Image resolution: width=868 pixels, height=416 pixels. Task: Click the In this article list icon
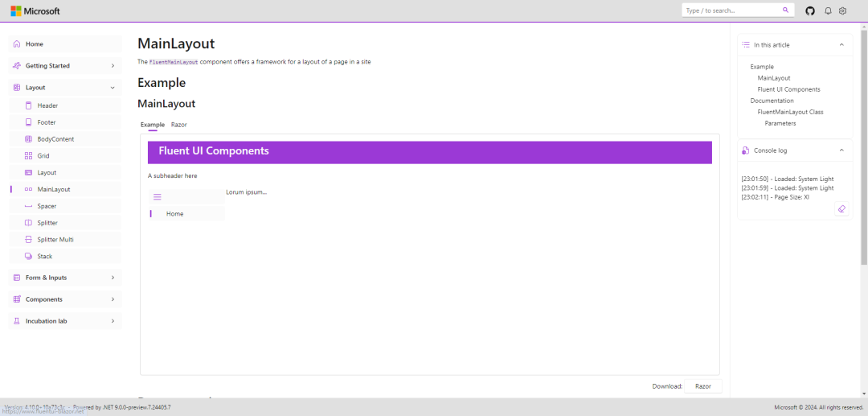pyautogui.click(x=746, y=45)
